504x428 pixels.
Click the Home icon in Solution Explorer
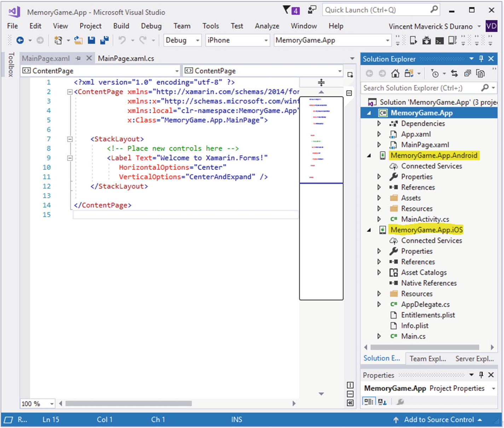point(395,74)
